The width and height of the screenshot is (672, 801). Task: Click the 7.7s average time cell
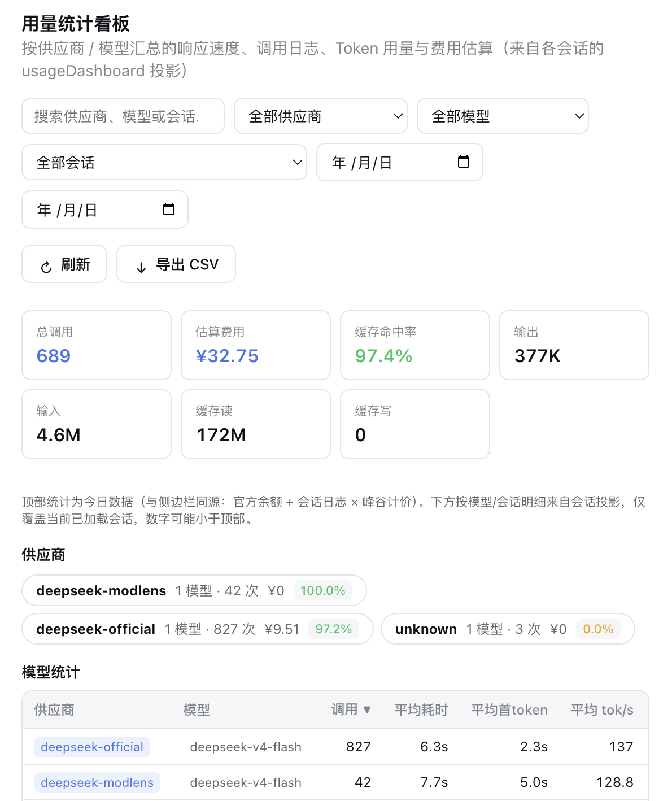pyautogui.click(x=434, y=782)
